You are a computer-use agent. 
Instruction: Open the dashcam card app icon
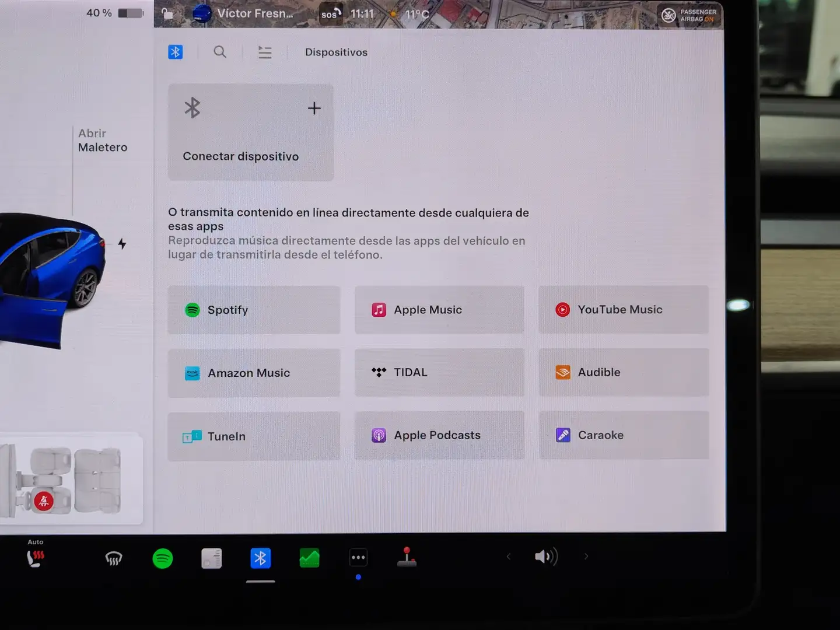click(x=211, y=558)
